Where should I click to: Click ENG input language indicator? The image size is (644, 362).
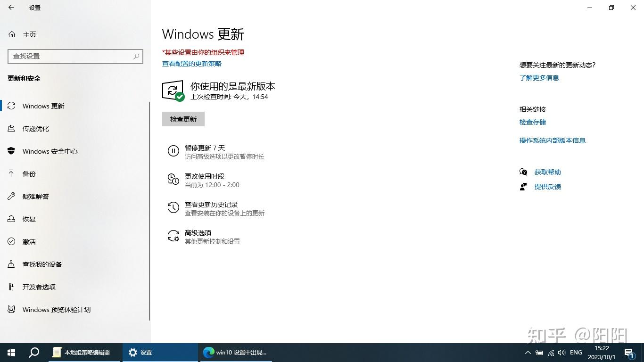point(576,353)
